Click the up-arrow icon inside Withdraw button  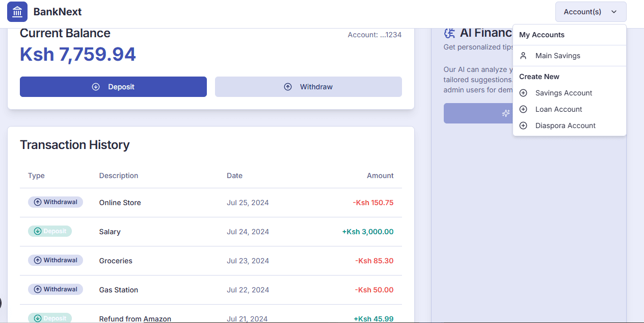click(288, 87)
